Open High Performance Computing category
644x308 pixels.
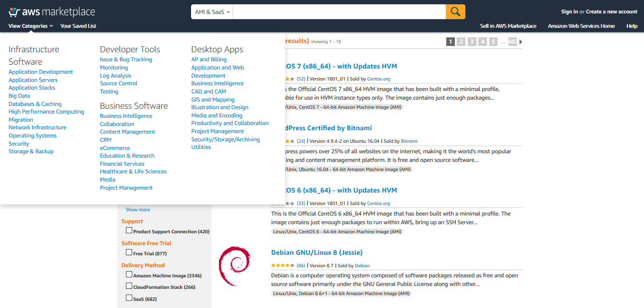46,112
